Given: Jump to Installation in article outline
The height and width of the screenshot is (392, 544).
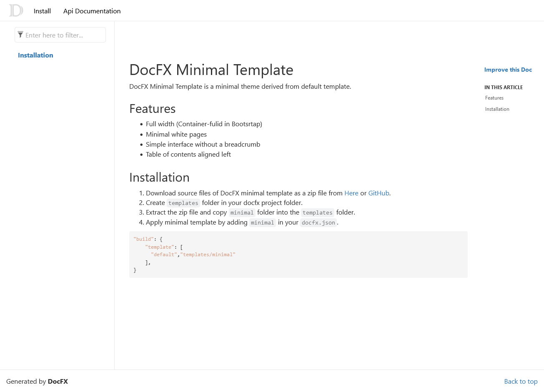Looking at the screenshot, I should click(x=497, y=109).
